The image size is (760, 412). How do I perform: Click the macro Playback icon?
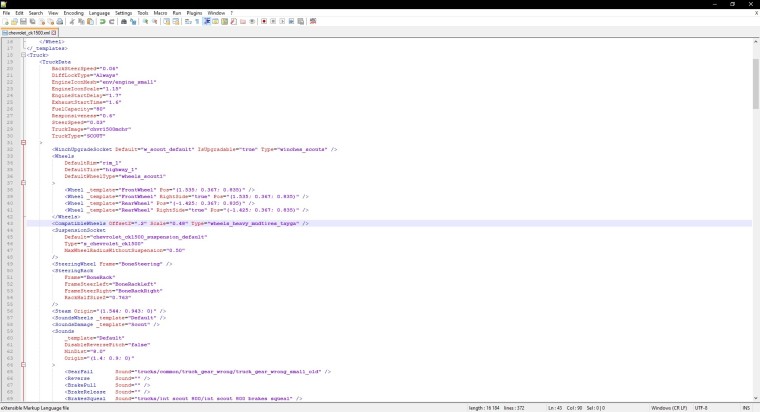pos(283,21)
